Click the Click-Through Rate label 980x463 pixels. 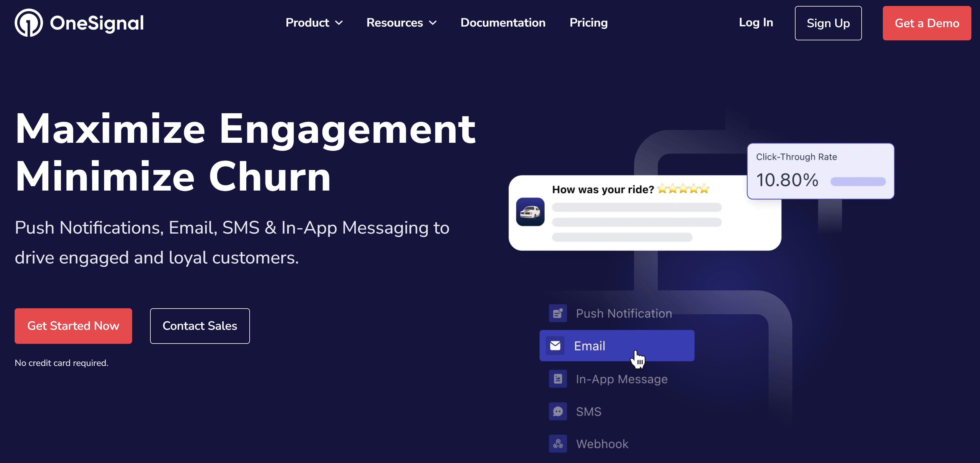point(796,157)
